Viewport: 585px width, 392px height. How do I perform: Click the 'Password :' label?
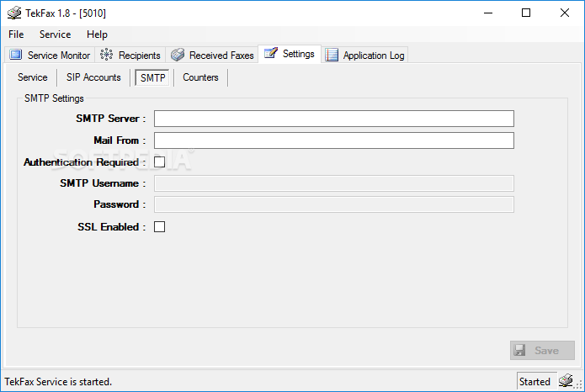pyautogui.click(x=120, y=204)
